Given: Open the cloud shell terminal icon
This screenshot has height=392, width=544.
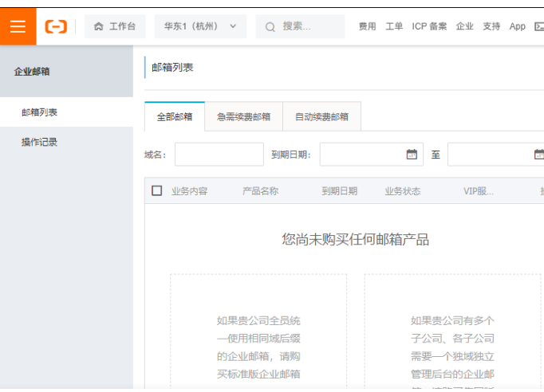Looking at the screenshot, I should point(539,26).
